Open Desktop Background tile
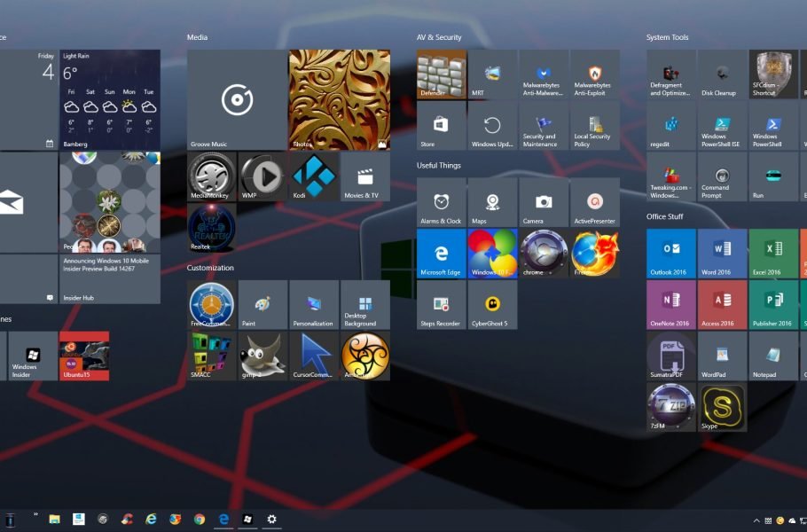The image size is (807, 532). coord(365,305)
